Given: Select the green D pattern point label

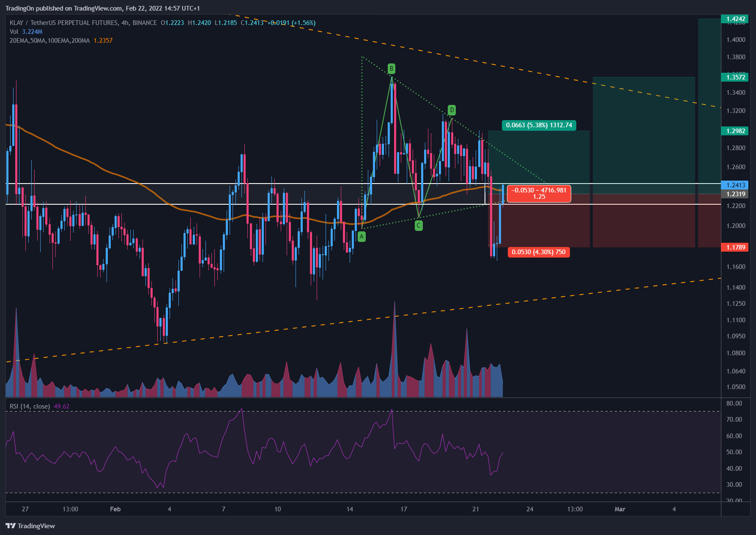Looking at the screenshot, I should 452,110.
